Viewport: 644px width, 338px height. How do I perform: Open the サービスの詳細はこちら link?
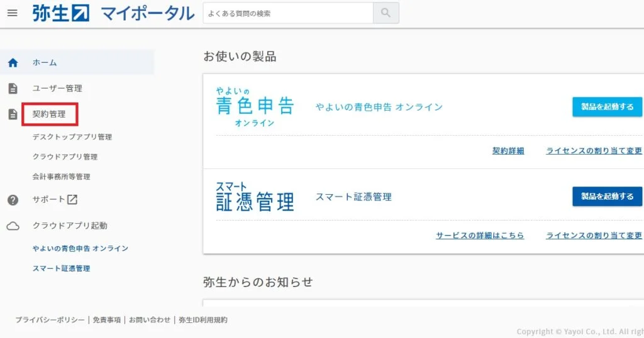tap(480, 236)
